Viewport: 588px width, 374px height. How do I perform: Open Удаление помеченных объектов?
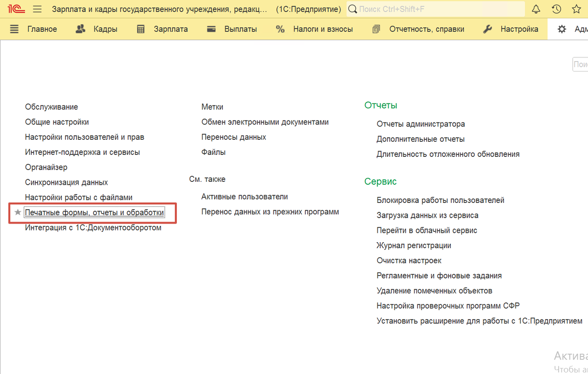point(435,291)
